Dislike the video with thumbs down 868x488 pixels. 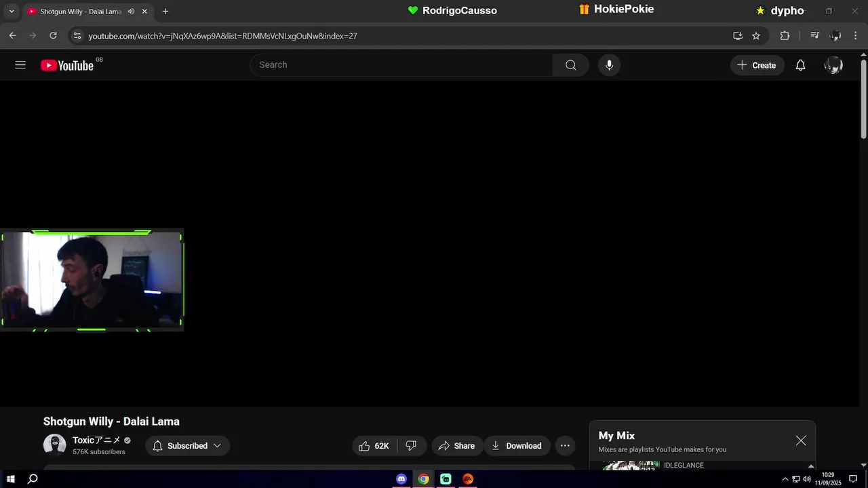[x=411, y=446]
